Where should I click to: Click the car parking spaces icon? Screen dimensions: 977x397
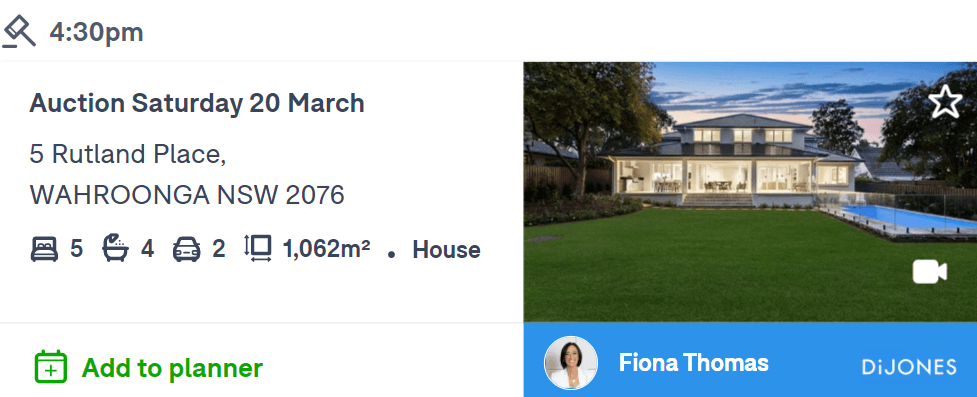tap(187, 249)
